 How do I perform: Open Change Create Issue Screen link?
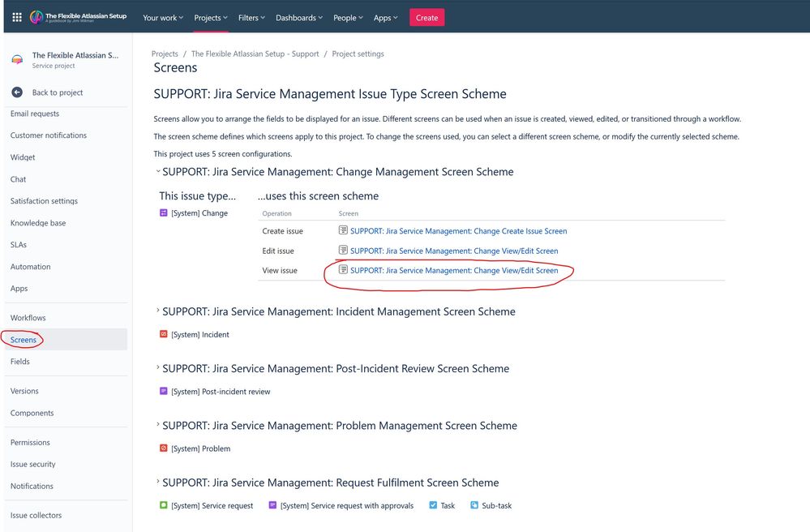coord(459,231)
